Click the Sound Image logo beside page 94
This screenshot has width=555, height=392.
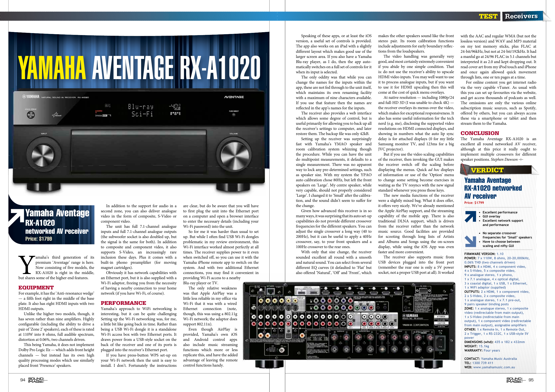[x=38, y=380]
